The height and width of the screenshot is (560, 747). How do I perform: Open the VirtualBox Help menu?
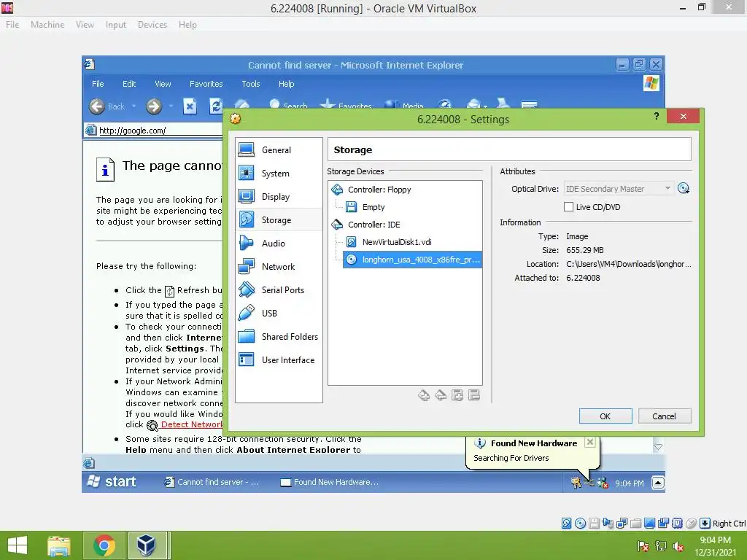187,25
